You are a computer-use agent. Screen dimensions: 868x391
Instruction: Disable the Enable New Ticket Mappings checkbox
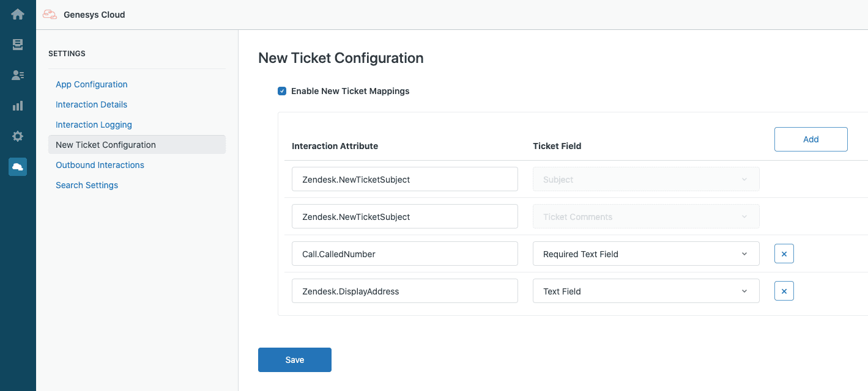pos(282,90)
